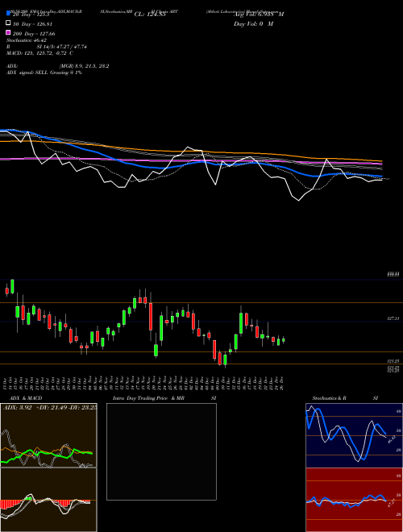Image resolution: width=403 pixels, height=532 pixels.
Task: Open the ADX indicator chart panel
Action: point(48,435)
